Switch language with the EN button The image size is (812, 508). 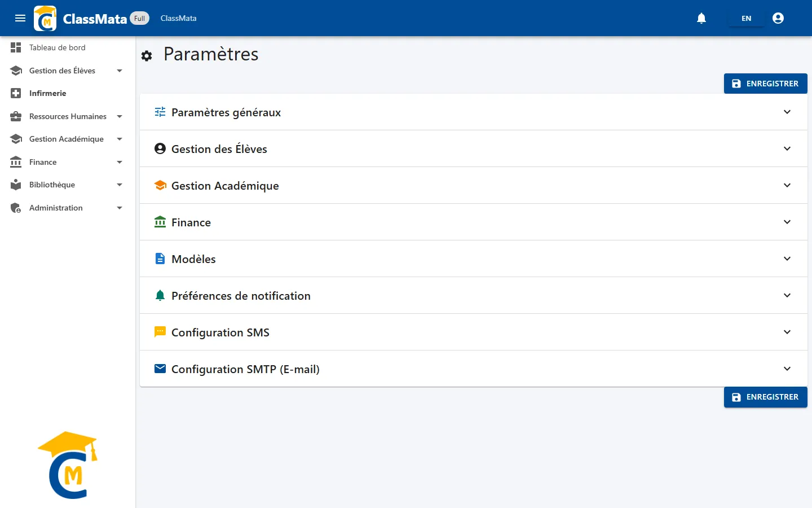746,18
